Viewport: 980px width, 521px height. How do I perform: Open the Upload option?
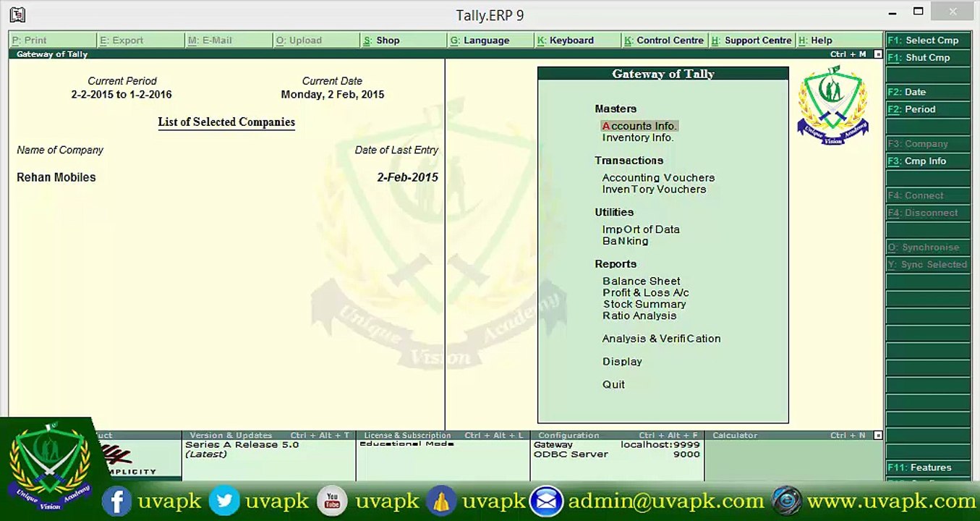[316, 41]
